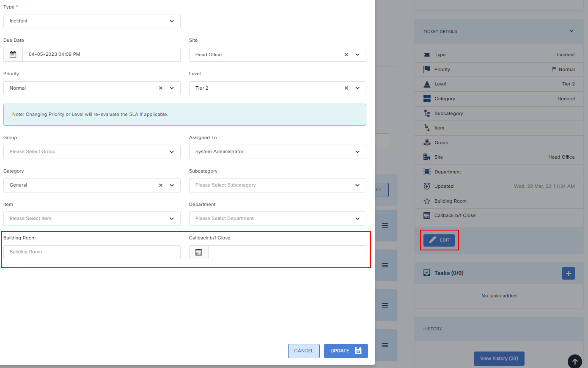The height and width of the screenshot is (368, 588).
Task: Remove the Tier 2 level selection
Action: click(x=346, y=88)
